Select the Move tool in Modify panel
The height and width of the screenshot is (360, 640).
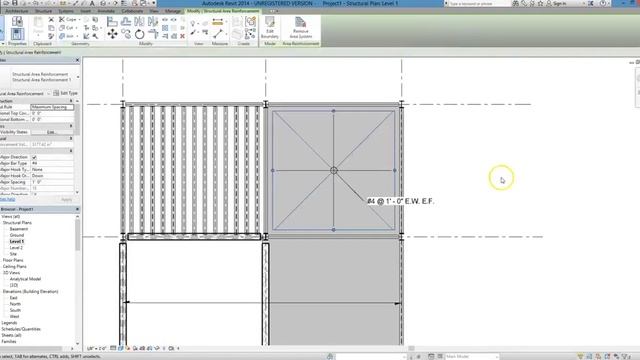112,34
